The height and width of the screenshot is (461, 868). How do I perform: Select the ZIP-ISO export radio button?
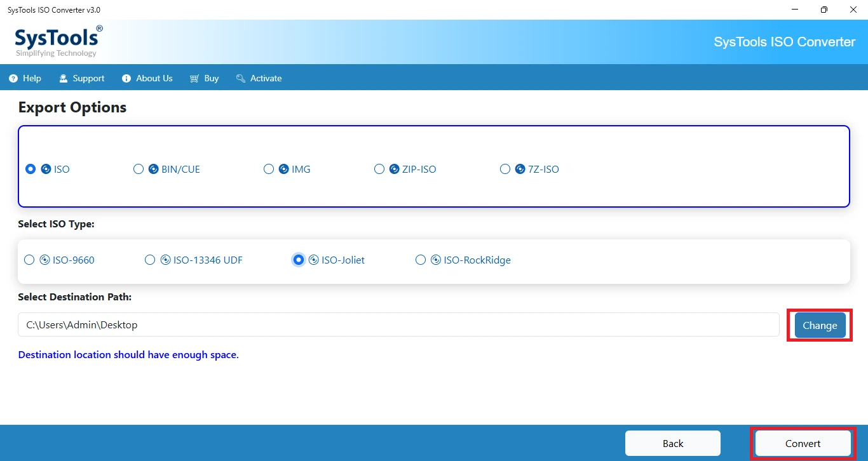point(379,170)
